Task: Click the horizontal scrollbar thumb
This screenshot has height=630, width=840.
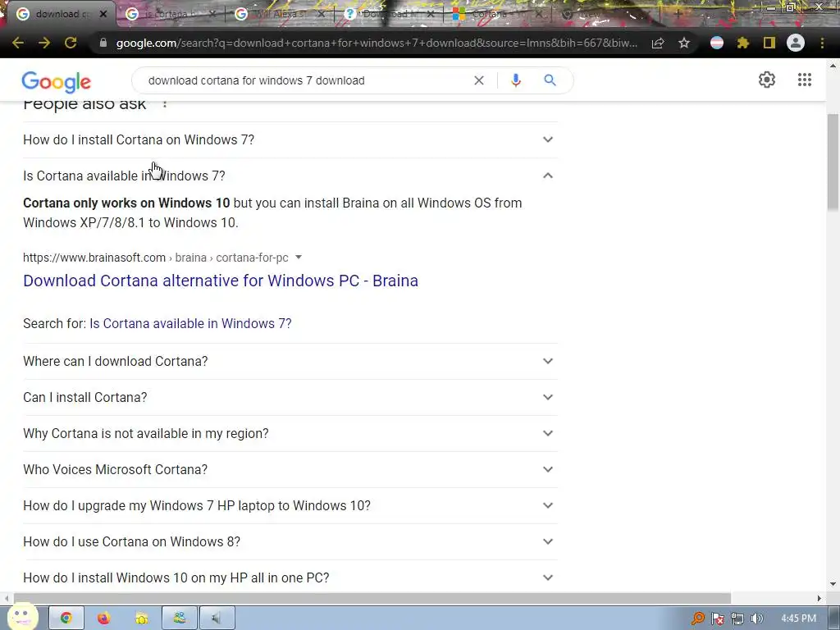Action: [372, 598]
